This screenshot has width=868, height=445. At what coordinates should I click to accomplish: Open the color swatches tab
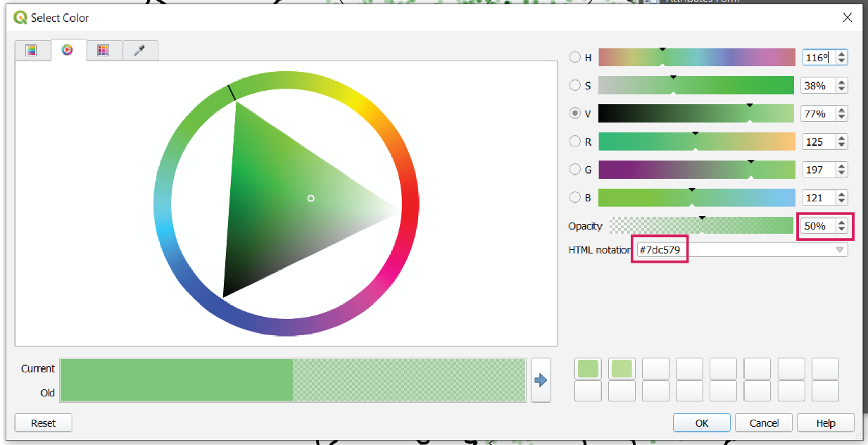tap(103, 50)
